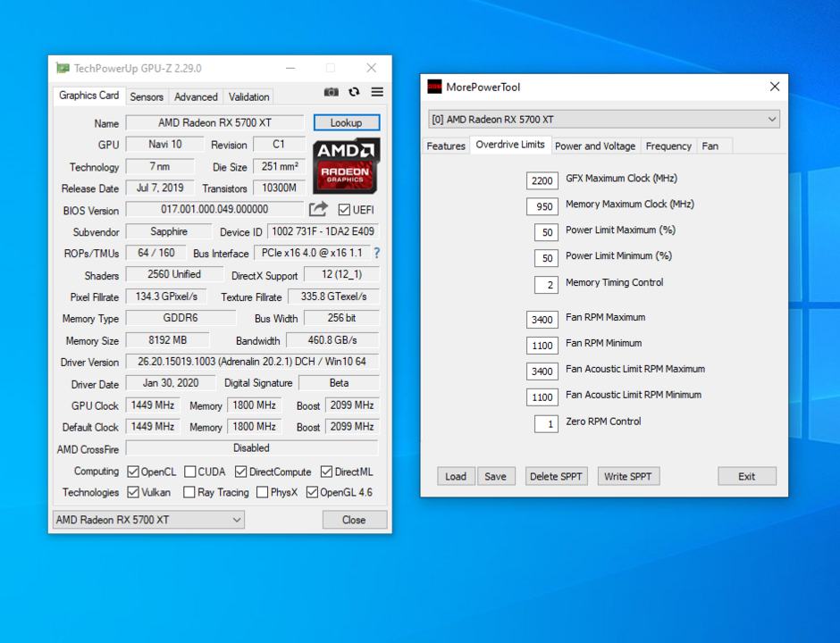Image resolution: width=840 pixels, height=643 pixels.
Task: Toggle the OpenCL checkbox
Action: [x=133, y=472]
